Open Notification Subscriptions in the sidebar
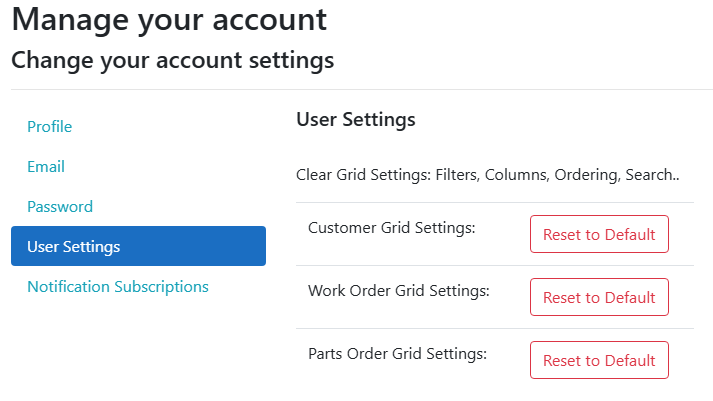 coord(118,287)
